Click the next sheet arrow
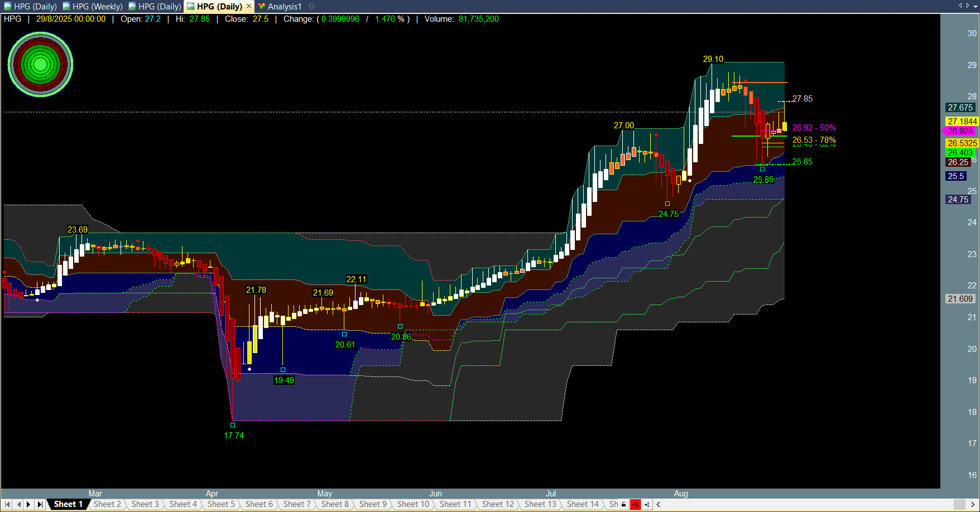The height and width of the screenshot is (512, 980). click(28, 504)
